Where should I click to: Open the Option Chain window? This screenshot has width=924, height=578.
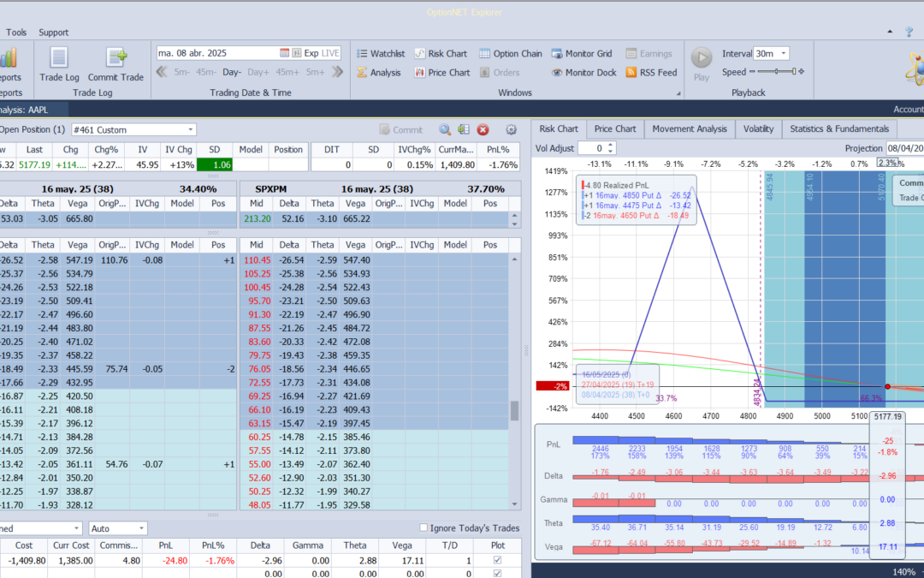pyautogui.click(x=510, y=53)
